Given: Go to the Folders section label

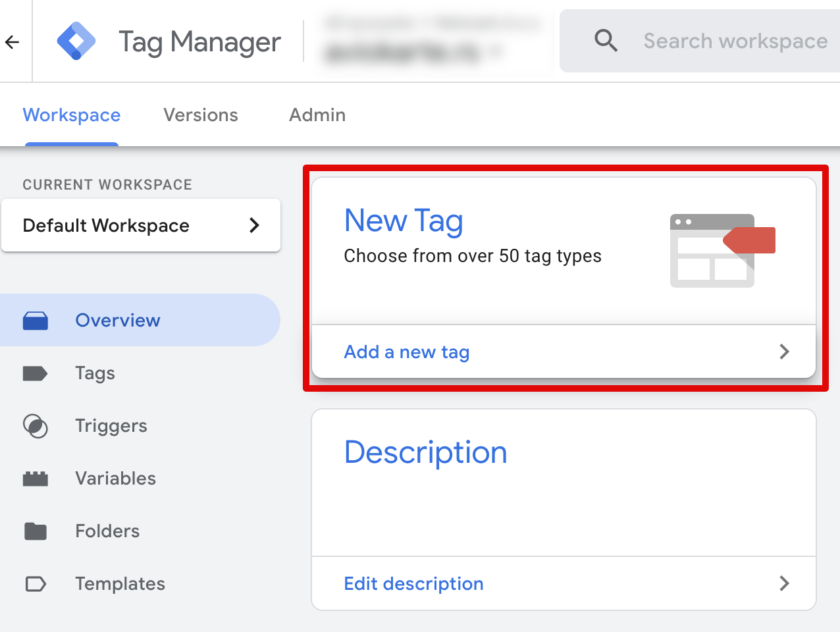Looking at the screenshot, I should click(x=107, y=531).
